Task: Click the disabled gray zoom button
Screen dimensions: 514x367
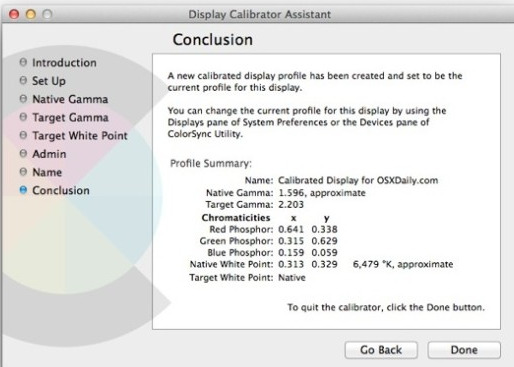Action: point(47,14)
